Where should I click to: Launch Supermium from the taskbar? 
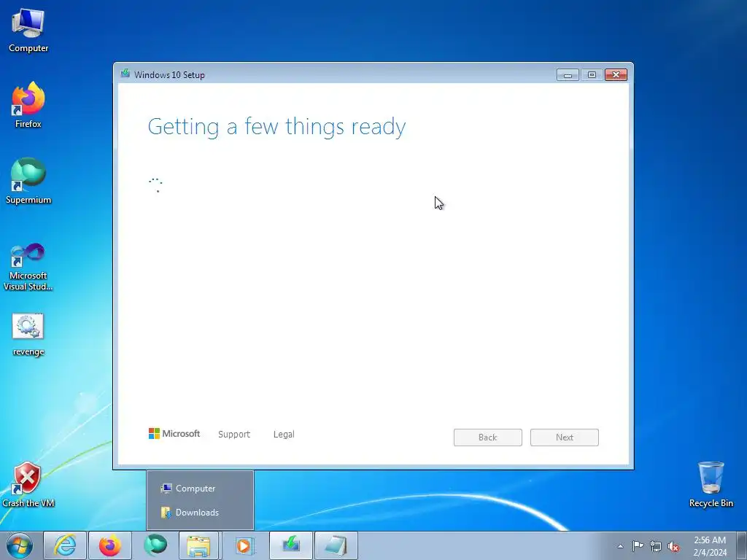point(155,545)
